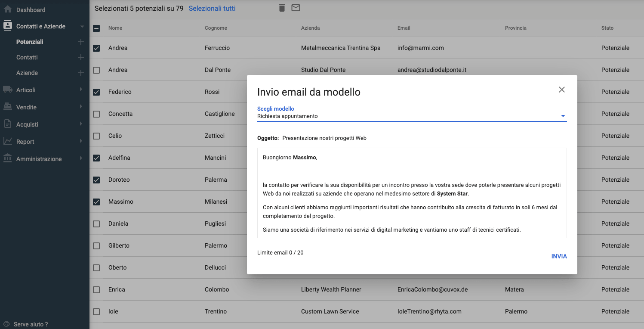Click the trash icon to delete selected leads
644x329 pixels.
click(282, 8)
